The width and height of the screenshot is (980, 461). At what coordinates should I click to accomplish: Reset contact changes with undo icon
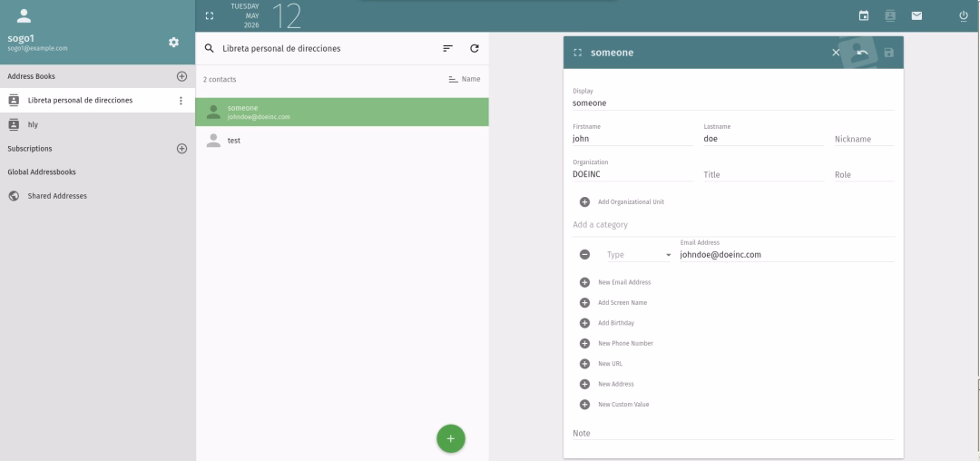click(x=863, y=53)
